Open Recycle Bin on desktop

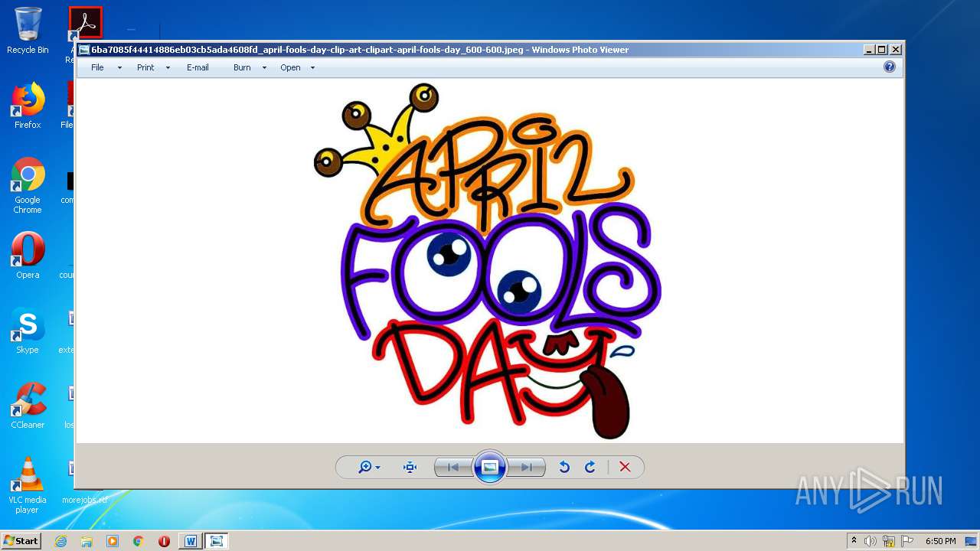pyautogui.click(x=28, y=31)
